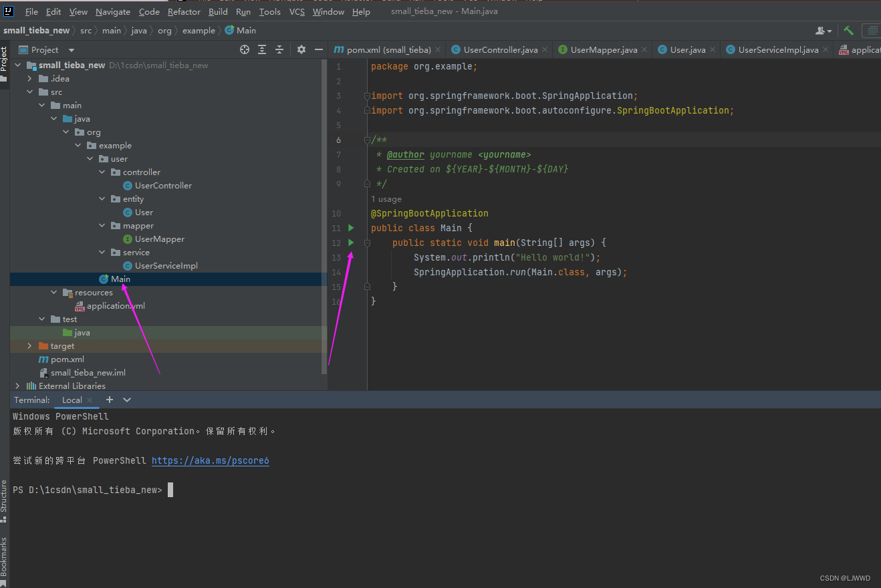Viewport: 881px width, 588px height.
Task: Expand the target folder
Action: coord(29,346)
